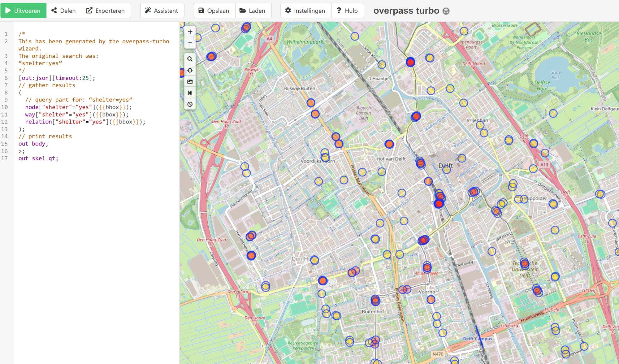Click the Buitenhof neighborhood label
Screen dimensions: 619x364
coord(373,312)
